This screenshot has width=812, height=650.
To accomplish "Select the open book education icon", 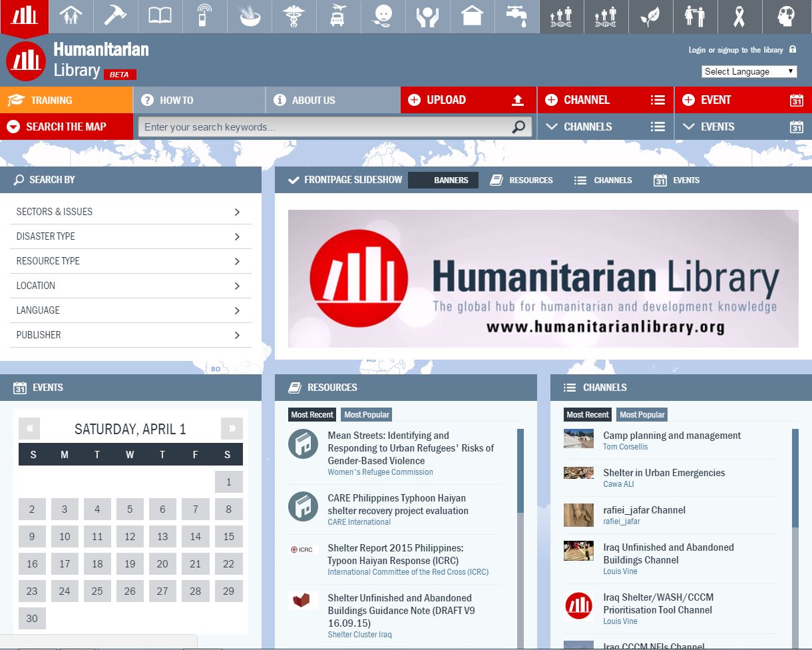I will pos(160,16).
